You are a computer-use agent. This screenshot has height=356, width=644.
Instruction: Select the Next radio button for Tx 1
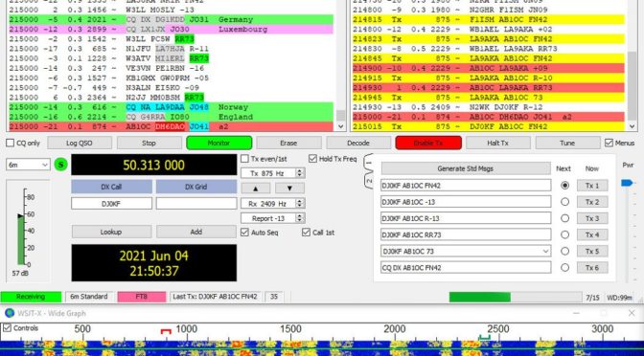pyautogui.click(x=565, y=186)
